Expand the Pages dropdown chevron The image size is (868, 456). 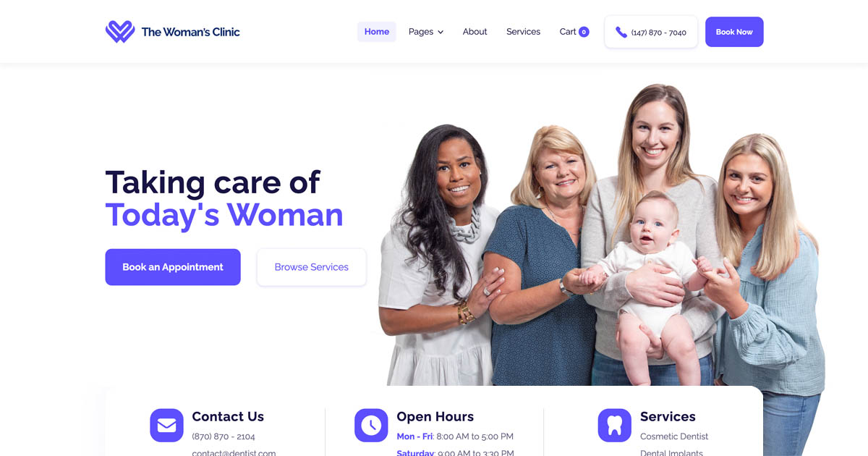click(x=441, y=33)
